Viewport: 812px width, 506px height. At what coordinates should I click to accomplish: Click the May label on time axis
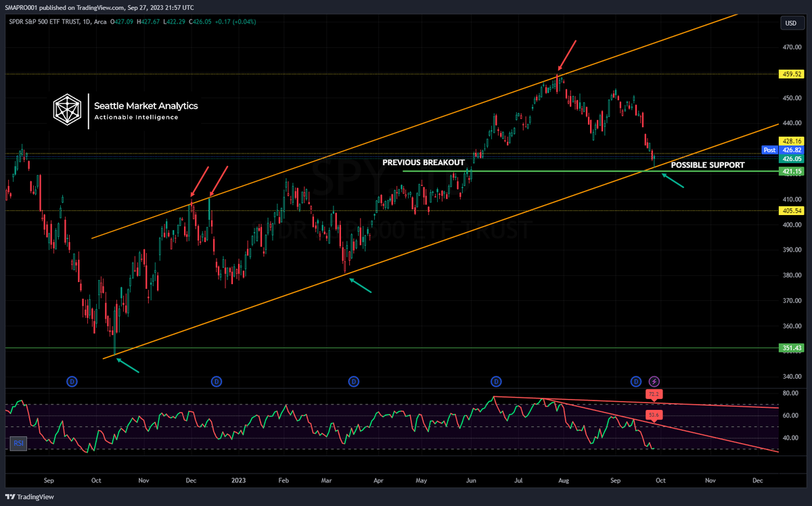(x=422, y=480)
